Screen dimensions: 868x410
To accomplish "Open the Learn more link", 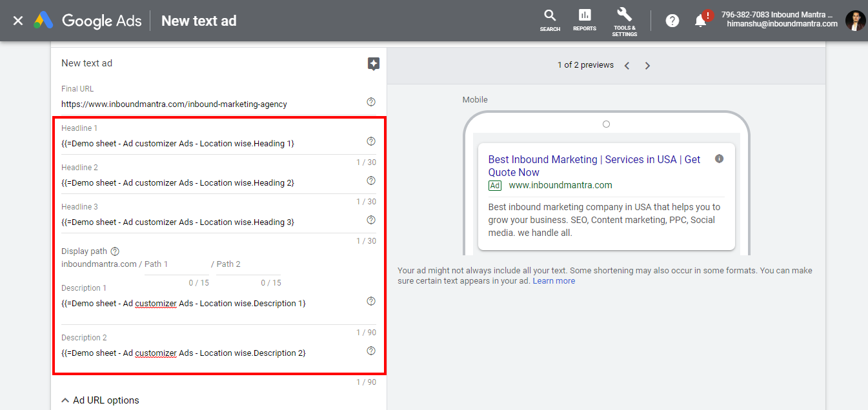I will pyautogui.click(x=554, y=281).
